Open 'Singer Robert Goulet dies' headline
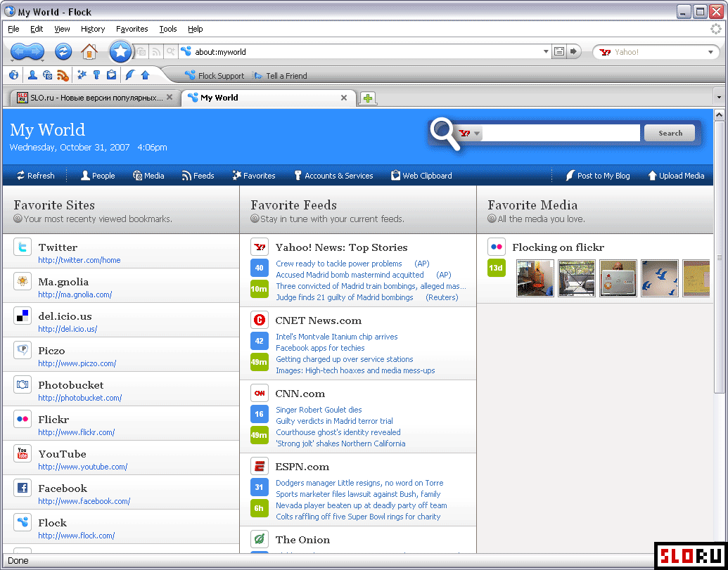Image resolution: width=728 pixels, height=570 pixels. tap(319, 410)
